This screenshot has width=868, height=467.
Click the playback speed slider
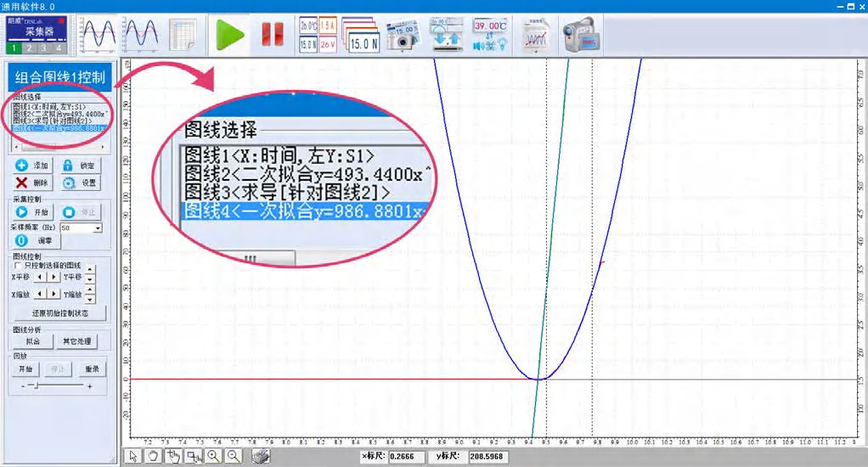coord(34,386)
